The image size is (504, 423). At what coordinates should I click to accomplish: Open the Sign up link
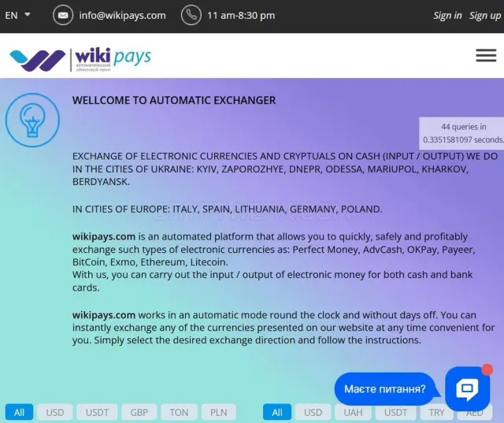pos(485,16)
